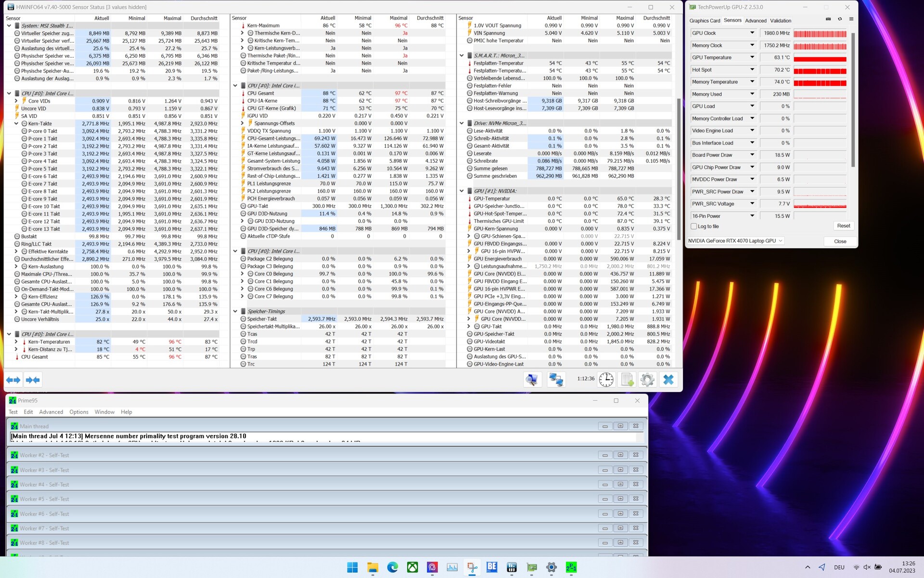Click the HWiNFO collapse columns arrows icon
Viewport: 924px width, 578px height.
click(33, 380)
